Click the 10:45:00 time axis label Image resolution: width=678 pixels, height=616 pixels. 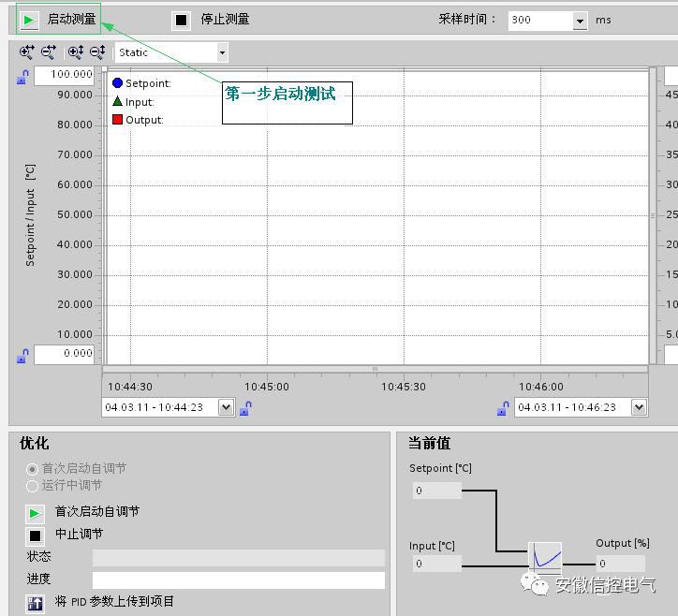267,387
